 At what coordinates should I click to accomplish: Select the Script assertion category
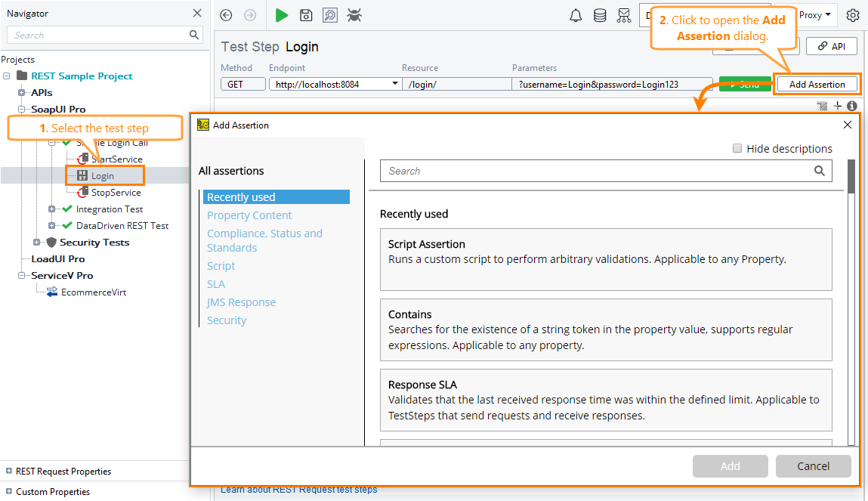pos(221,266)
